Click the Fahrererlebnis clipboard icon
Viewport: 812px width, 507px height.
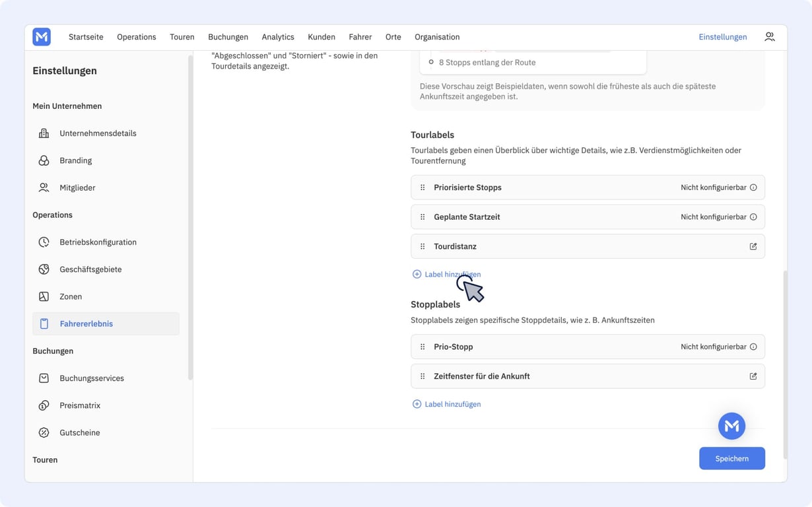pyautogui.click(x=44, y=323)
